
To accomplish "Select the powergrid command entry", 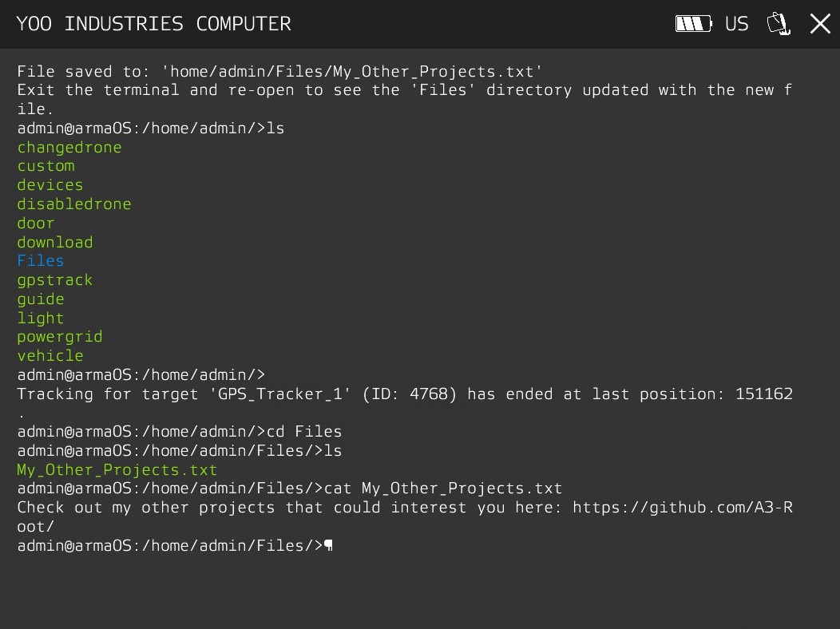I will [60, 338].
